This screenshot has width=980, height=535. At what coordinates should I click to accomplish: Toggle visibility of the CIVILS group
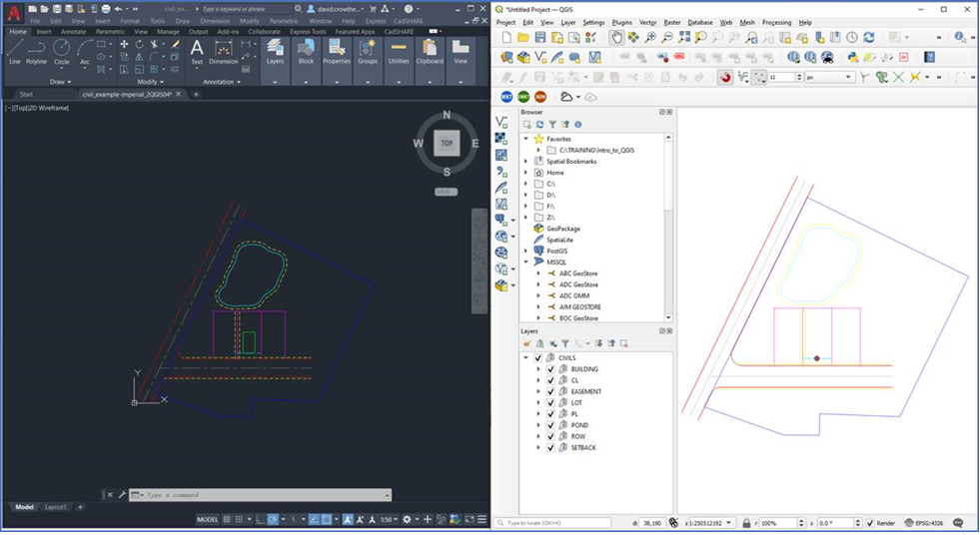coord(538,358)
